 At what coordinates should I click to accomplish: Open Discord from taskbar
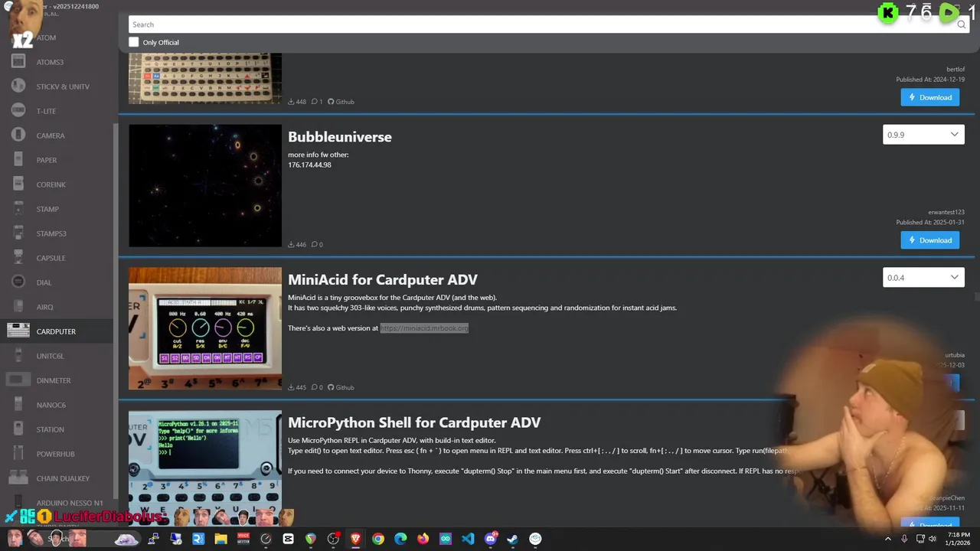click(x=491, y=539)
